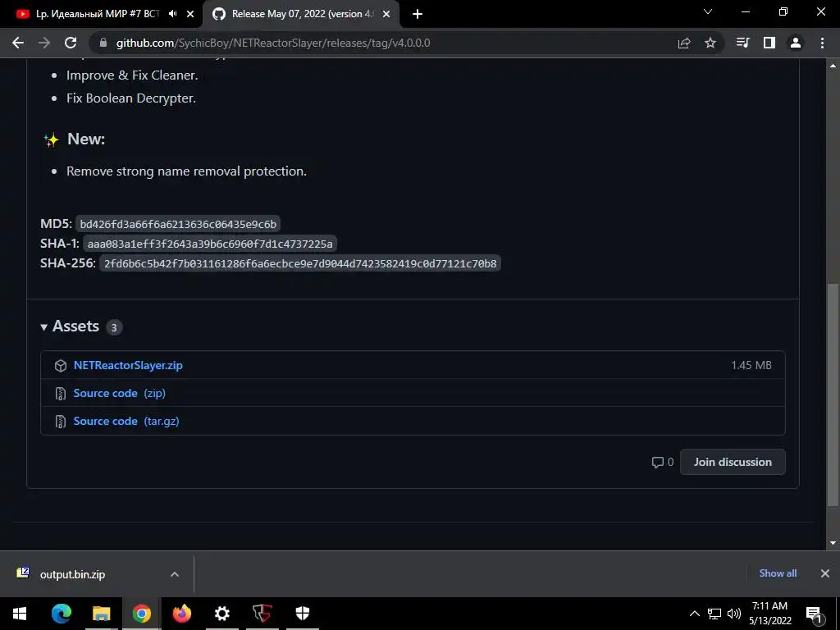The width and height of the screenshot is (840, 630).
Task: Select the MD5 hash value
Action: coord(178,224)
